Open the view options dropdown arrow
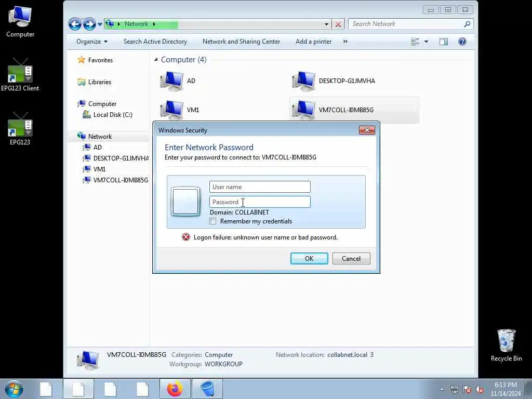This screenshot has width=532, height=399. (x=426, y=42)
